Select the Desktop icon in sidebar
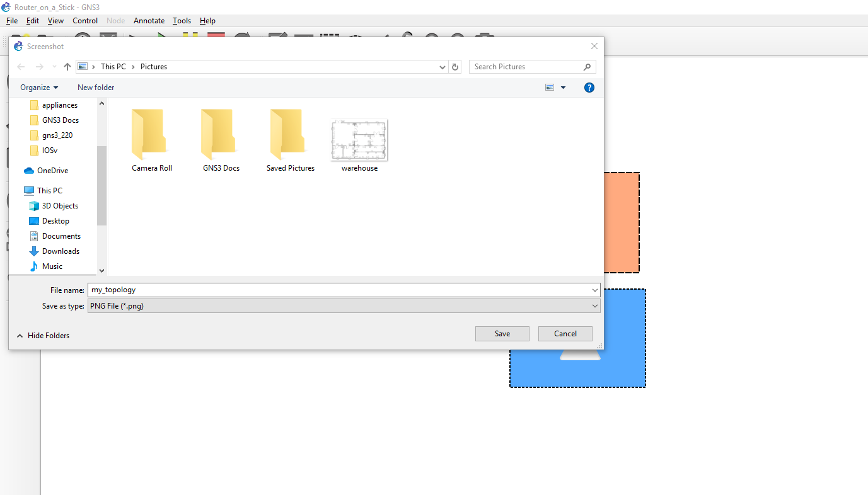The width and height of the screenshot is (868, 495). (x=34, y=221)
